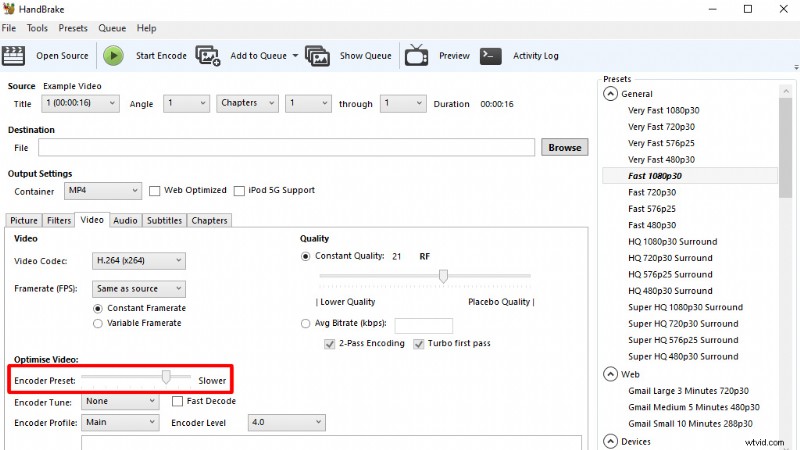The height and width of the screenshot is (450, 800).
Task: Open the Container MP4 dropdown
Action: click(103, 191)
